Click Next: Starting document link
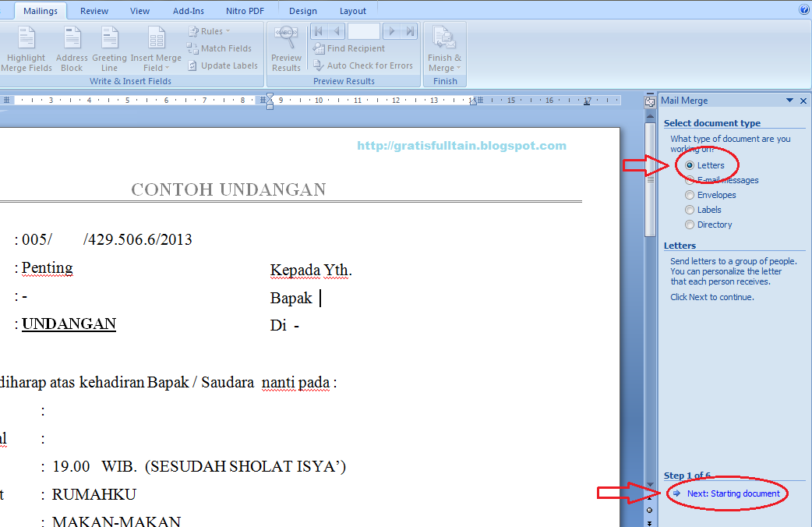The width and height of the screenshot is (812, 527). (x=733, y=493)
